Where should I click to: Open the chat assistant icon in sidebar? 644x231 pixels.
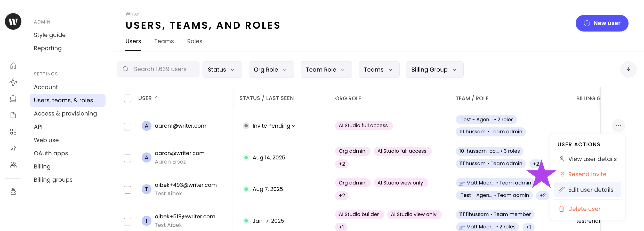pos(13,99)
